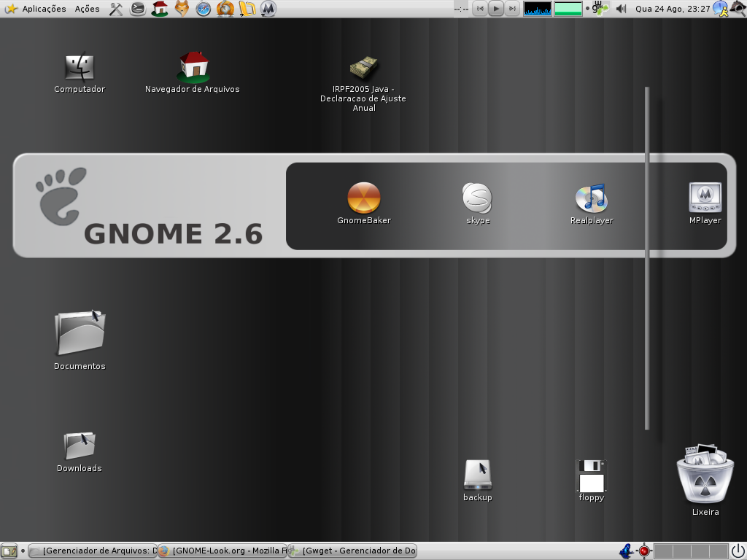Open the home folder house icon in panel
This screenshot has height=560, width=747.
coord(160,9)
